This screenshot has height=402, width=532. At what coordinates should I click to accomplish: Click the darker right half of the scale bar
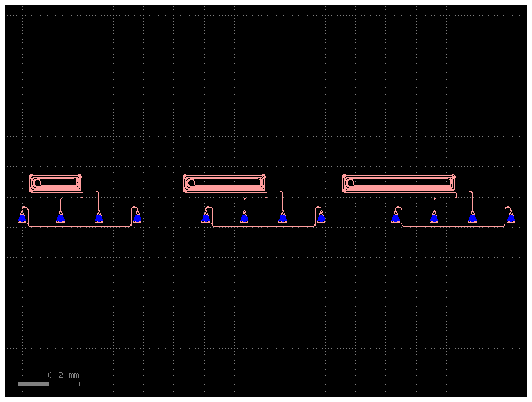pos(65,384)
